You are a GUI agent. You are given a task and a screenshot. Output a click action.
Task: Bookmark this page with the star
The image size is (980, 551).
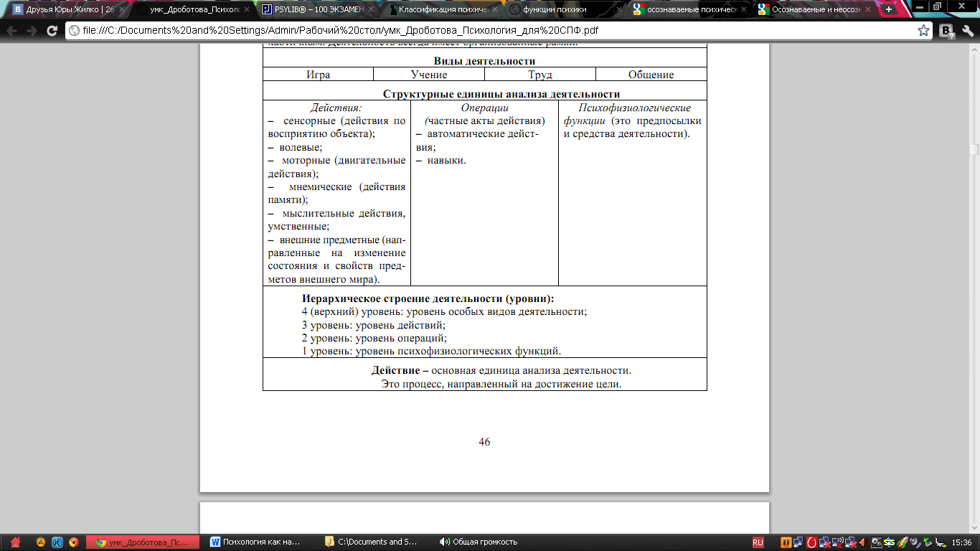coord(924,31)
